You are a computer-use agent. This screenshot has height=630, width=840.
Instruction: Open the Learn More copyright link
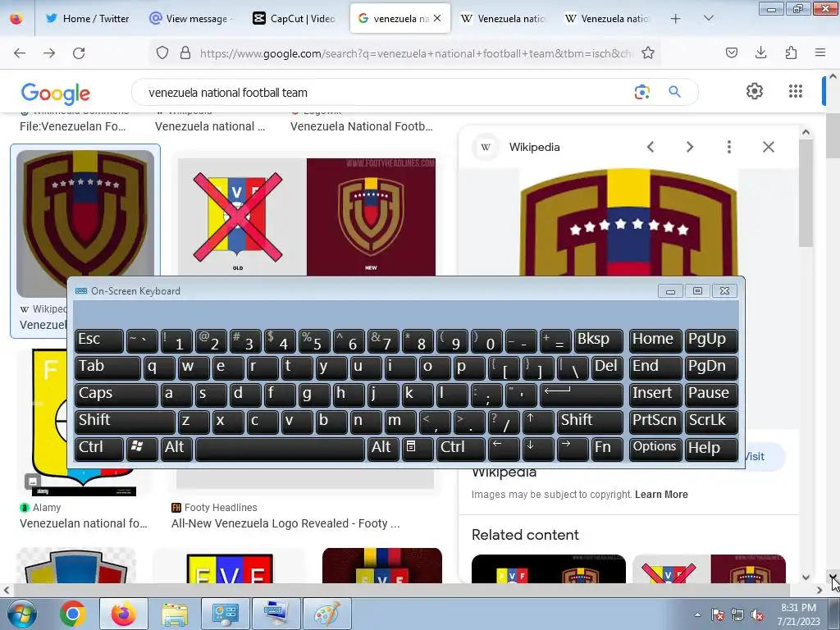(661, 495)
